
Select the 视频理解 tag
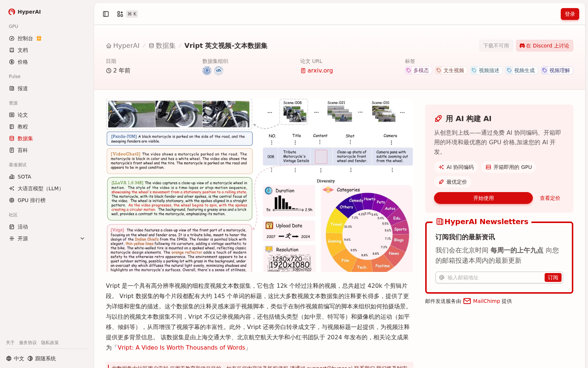pos(557,70)
